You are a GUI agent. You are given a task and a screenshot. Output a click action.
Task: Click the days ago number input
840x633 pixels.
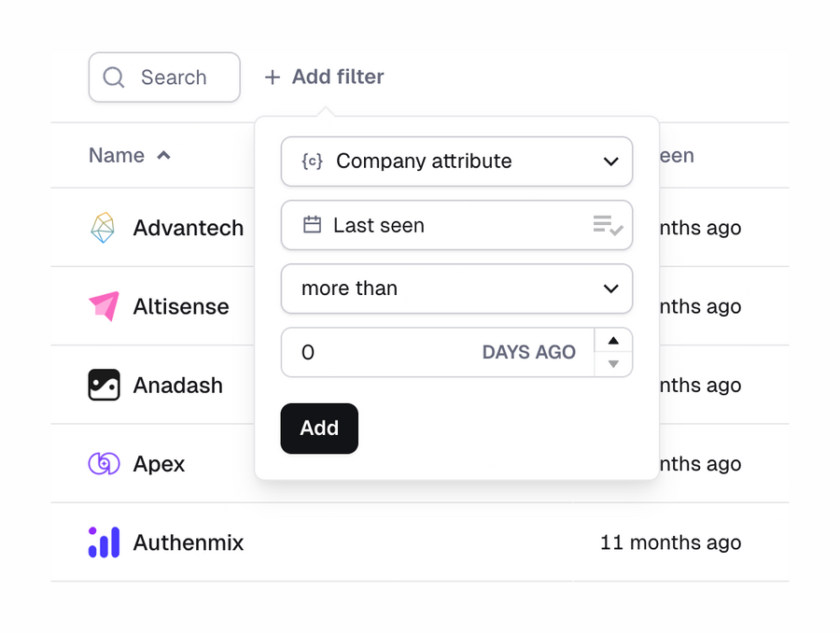click(x=373, y=352)
